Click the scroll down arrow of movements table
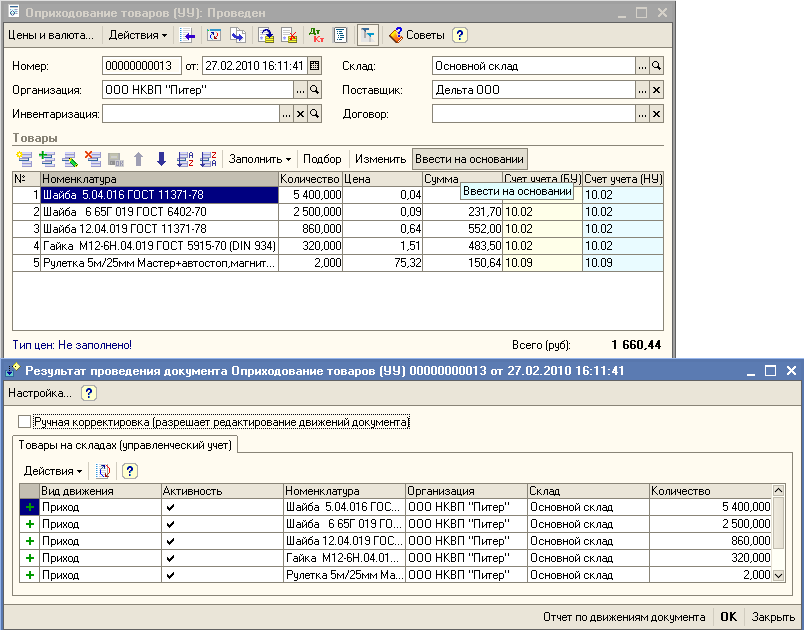 tap(778, 576)
